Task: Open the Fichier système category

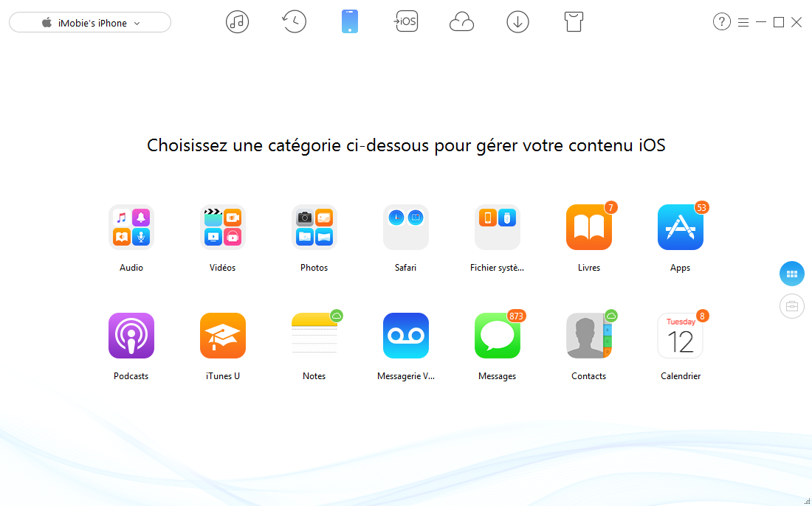Action: (497, 227)
